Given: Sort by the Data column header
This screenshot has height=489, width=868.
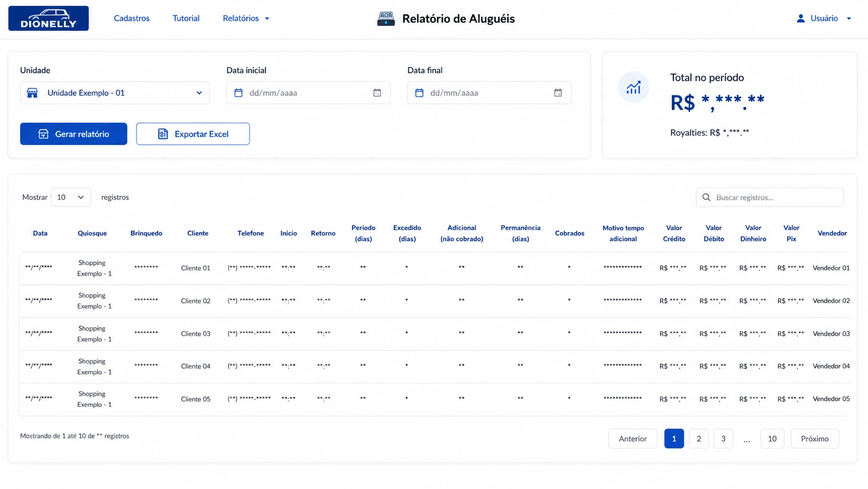Looking at the screenshot, I should [40, 233].
